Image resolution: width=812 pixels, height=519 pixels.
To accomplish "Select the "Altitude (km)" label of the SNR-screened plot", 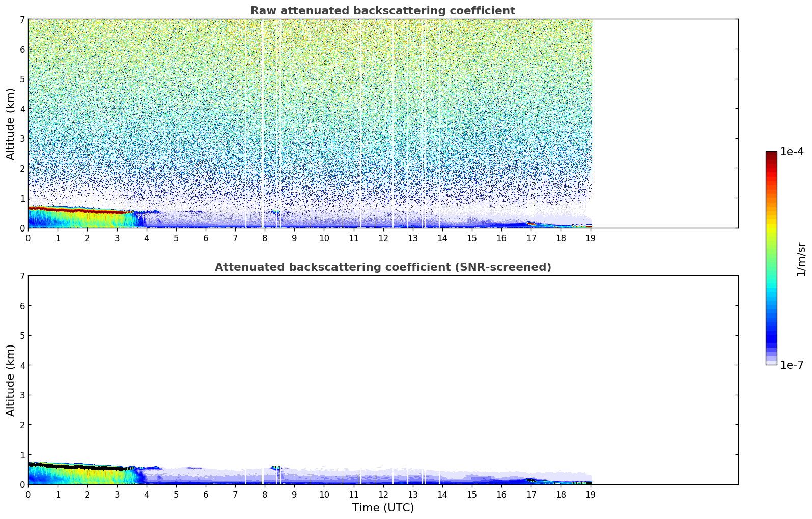I will 11,380.
